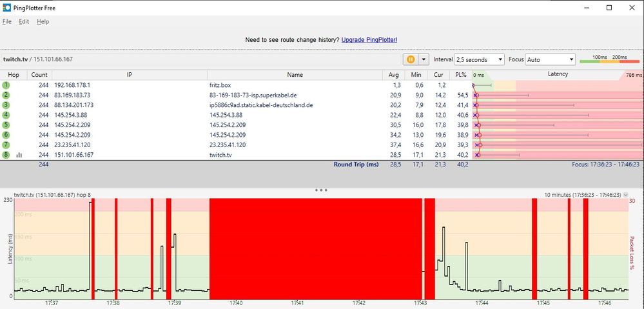
Task: Click the Round Trip (ms) summary label
Action: 356,164
